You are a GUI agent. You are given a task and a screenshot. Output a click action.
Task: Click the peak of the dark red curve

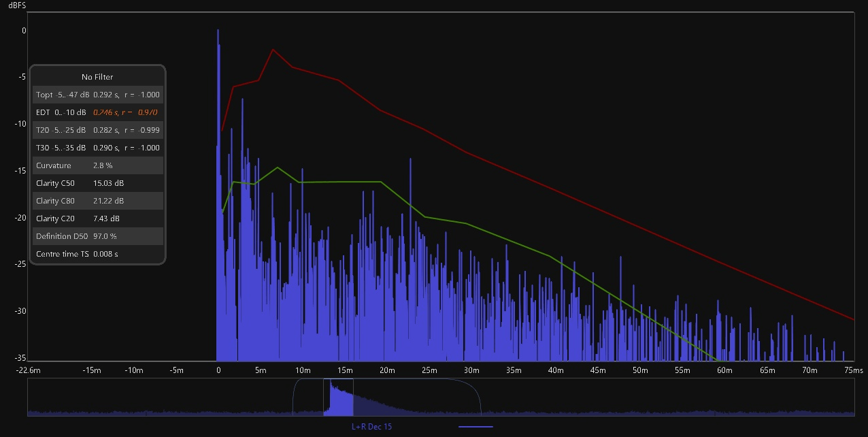click(x=273, y=50)
